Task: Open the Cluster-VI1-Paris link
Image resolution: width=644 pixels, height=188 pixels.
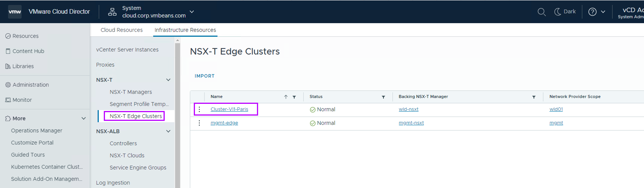Action: tap(229, 109)
